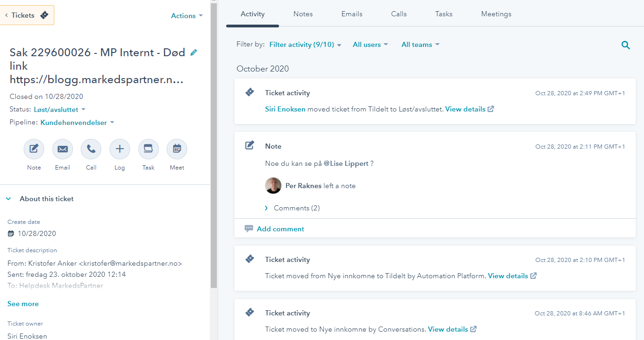The image size is (644, 340).
Task: Open Siri Enoksen user link
Action: tap(285, 109)
